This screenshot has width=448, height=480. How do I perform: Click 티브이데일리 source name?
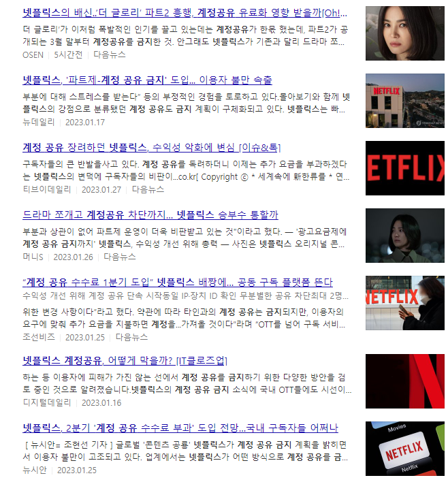[x=47, y=189]
